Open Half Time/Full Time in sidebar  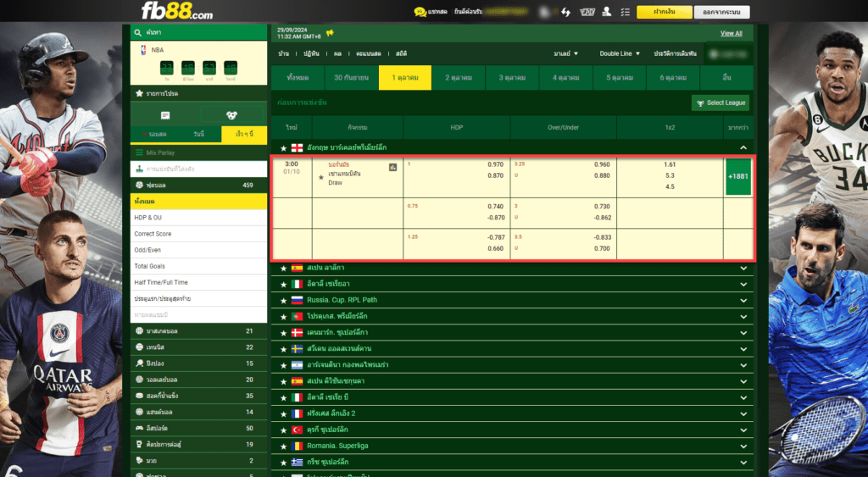click(x=198, y=282)
